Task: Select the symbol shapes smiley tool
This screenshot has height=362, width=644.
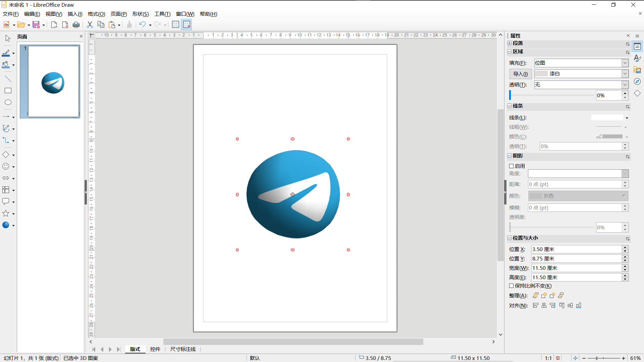Action: click(6, 166)
